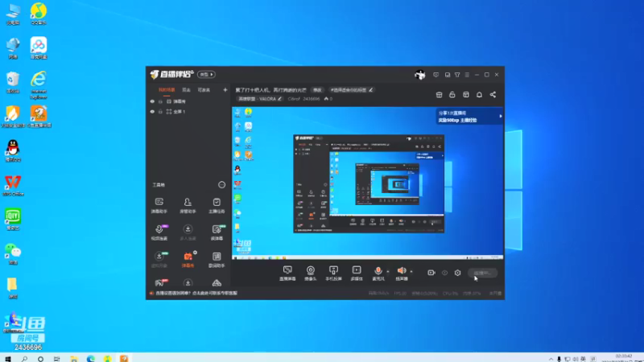Open the notification bell icon
The image size is (644, 362).
click(x=479, y=95)
